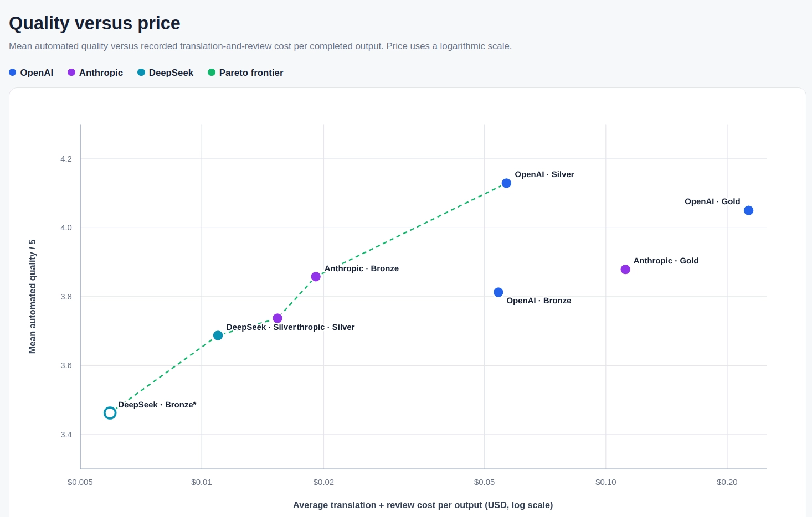
Task: Click the 4.0 y-axis tick label
Action: click(x=66, y=228)
